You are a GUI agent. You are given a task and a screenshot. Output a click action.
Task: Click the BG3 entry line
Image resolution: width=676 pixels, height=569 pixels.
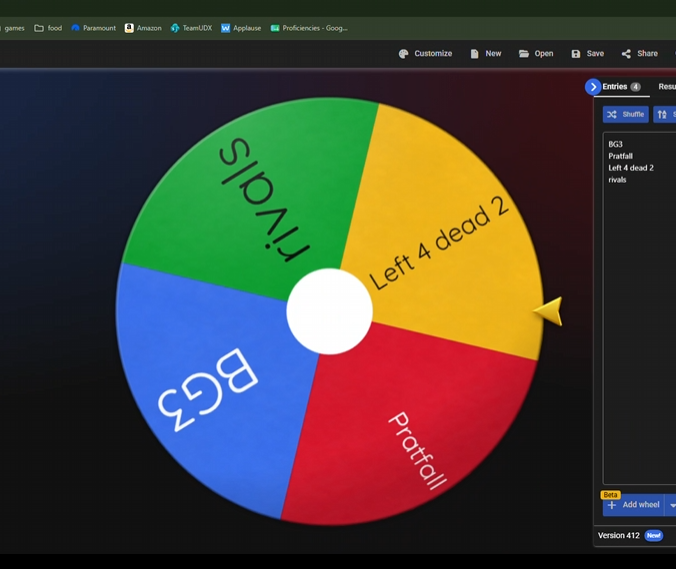[x=616, y=144]
